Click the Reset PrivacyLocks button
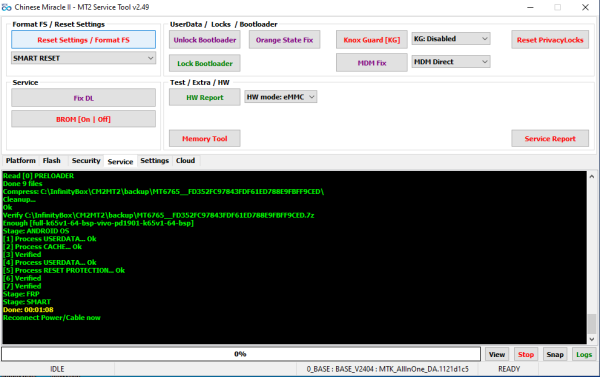This screenshot has height=377, width=600. click(550, 40)
